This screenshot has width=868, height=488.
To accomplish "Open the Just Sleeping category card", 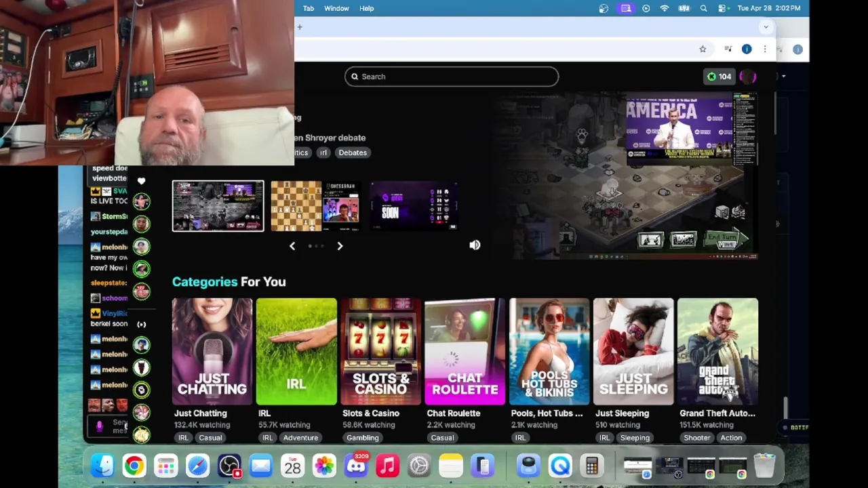I will 633,351.
